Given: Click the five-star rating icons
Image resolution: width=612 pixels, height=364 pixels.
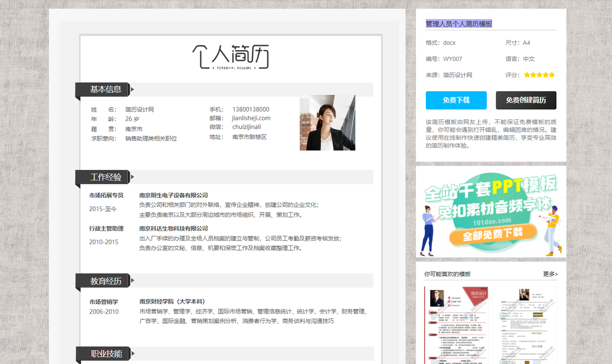Looking at the screenshot, I should [539, 75].
